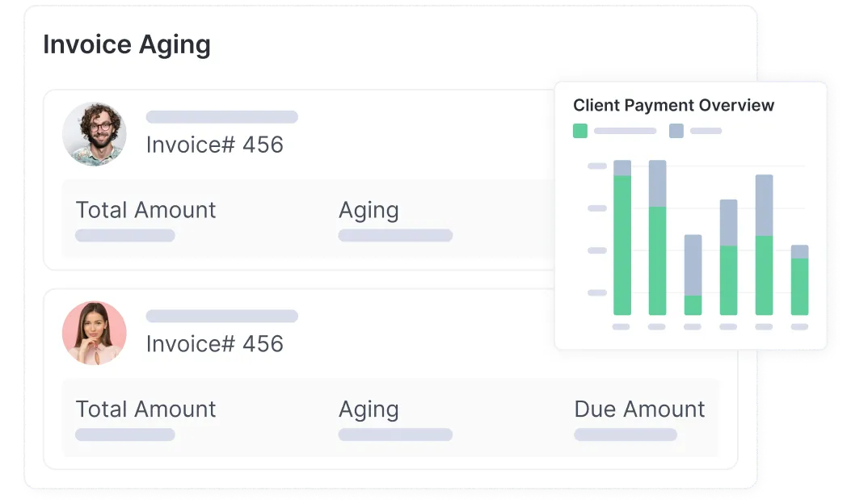Click the gray segment of the fifth bar
Screen dimensions: 851x504
pos(764,205)
